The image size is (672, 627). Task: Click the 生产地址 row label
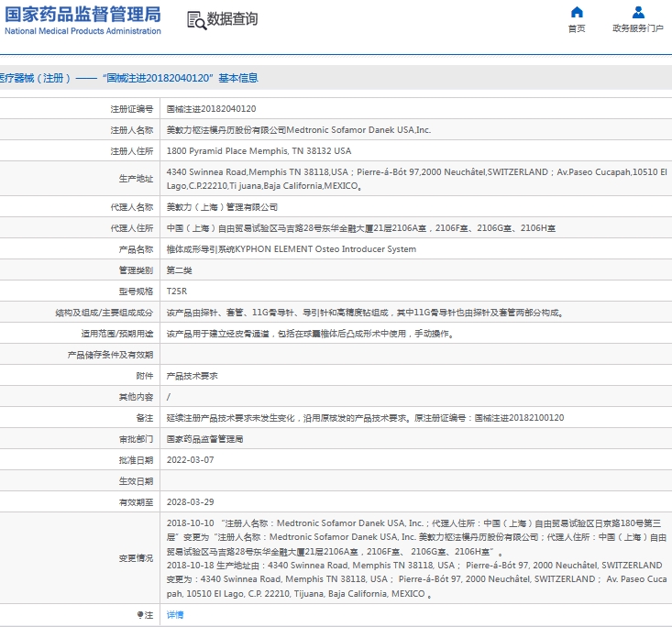pyautogui.click(x=136, y=179)
